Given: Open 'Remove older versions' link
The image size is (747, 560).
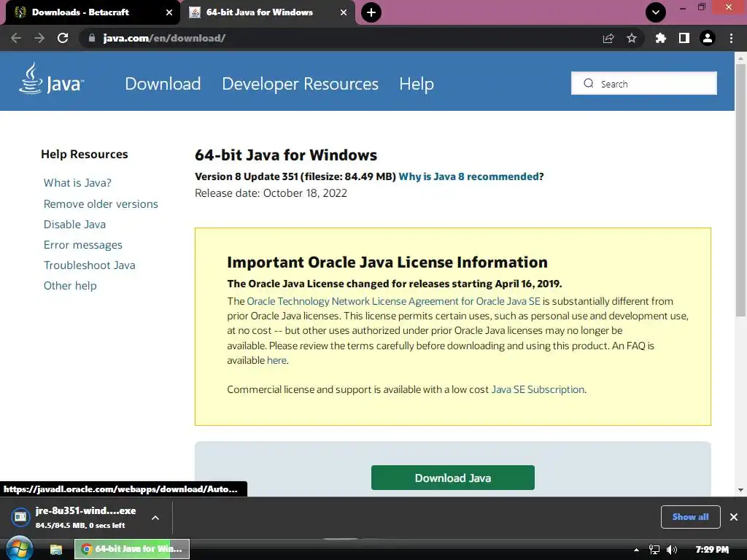Looking at the screenshot, I should pos(101,204).
